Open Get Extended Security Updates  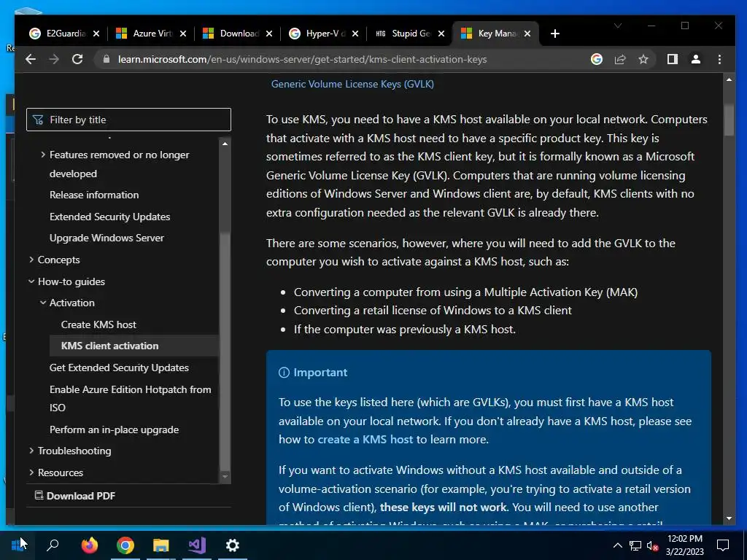point(119,367)
